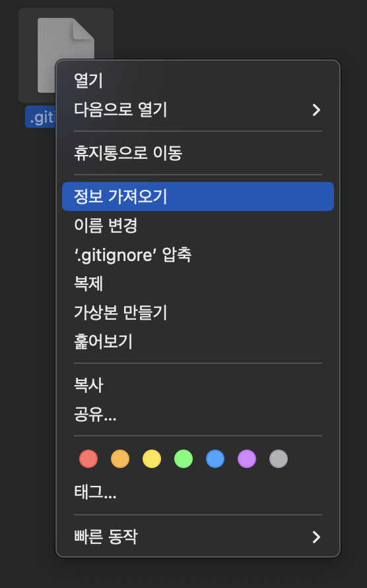Preview file using 훑어보기
Screen dimensions: 367x588
(x=198, y=341)
